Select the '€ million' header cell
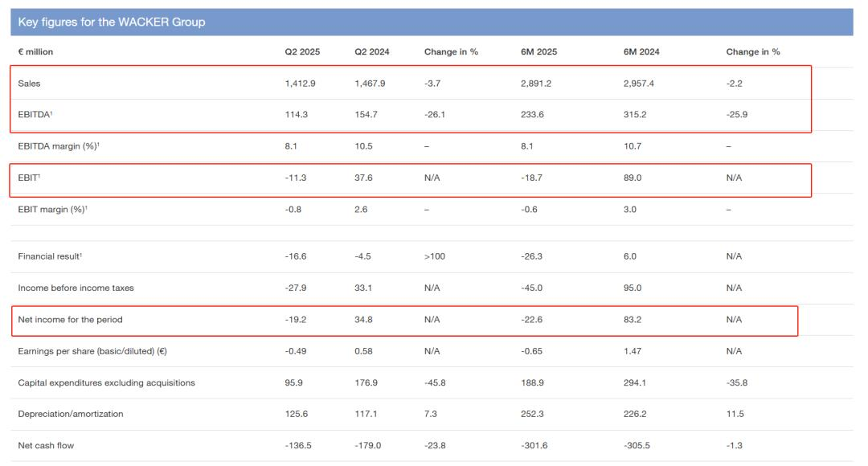 pyautogui.click(x=35, y=51)
